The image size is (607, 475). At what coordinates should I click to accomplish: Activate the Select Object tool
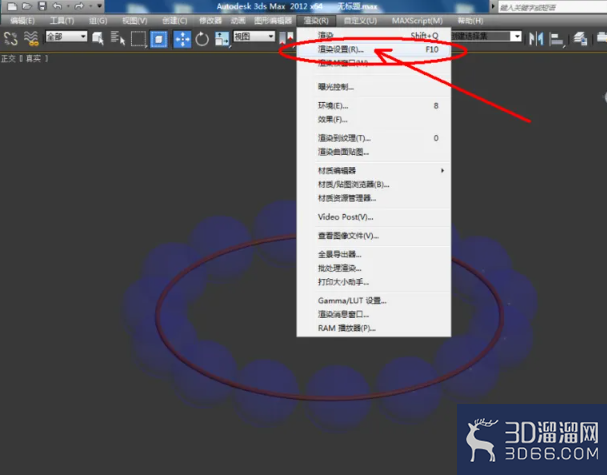pos(98,38)
